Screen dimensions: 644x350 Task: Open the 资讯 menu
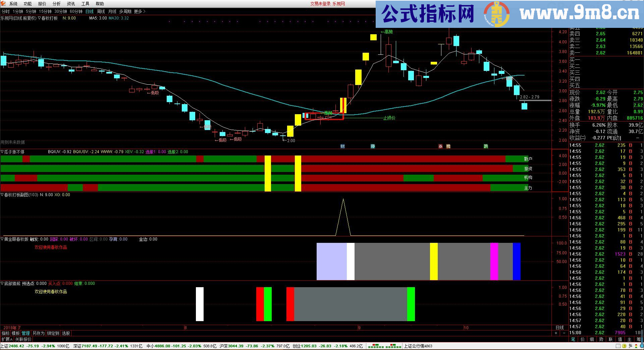[71, 4]
